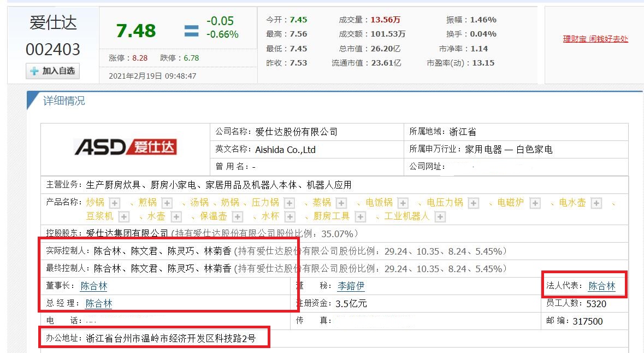Click the industry 家用电器 — 白色家电

pos(509,150)
